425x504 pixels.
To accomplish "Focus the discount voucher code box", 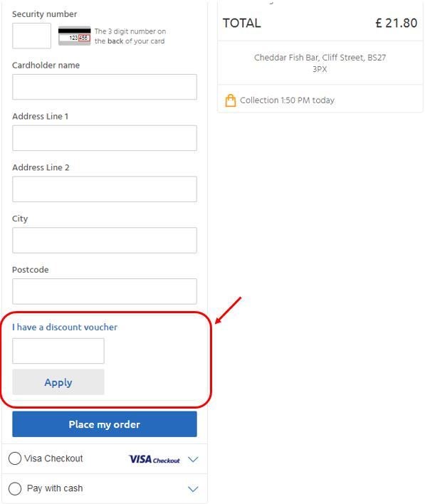I will pyautogui.click(x=58, y=351).
